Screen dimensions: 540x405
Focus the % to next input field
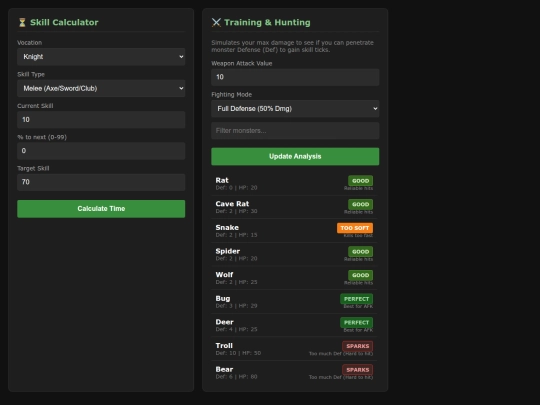point(101,151)
